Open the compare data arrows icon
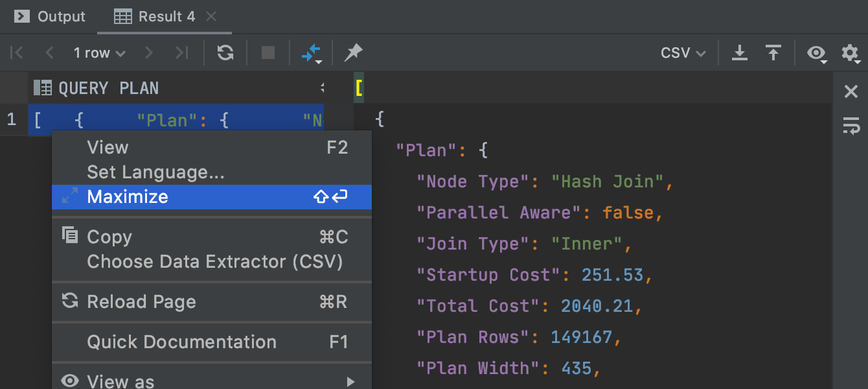Viewport: 868px width, 389px height. tap(312, 53)
